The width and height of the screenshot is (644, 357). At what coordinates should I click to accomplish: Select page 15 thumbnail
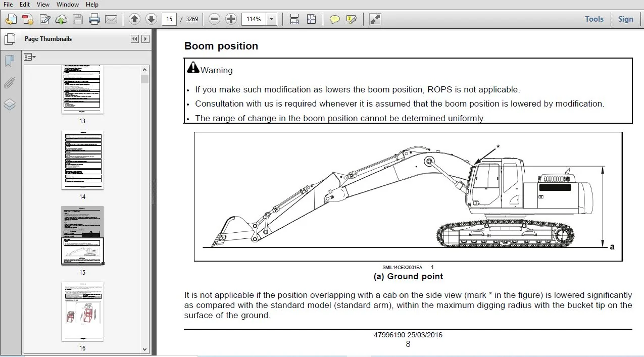(82, 235)
